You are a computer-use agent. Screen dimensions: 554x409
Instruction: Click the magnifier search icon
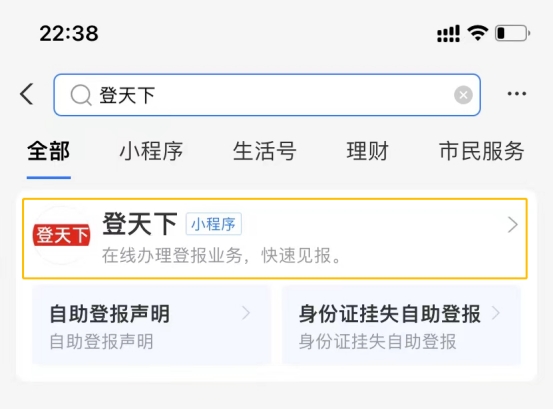coord(81,95)
